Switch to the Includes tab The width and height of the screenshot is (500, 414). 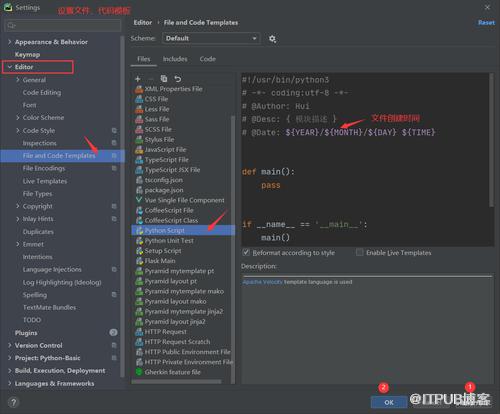(x=175, y=59)
